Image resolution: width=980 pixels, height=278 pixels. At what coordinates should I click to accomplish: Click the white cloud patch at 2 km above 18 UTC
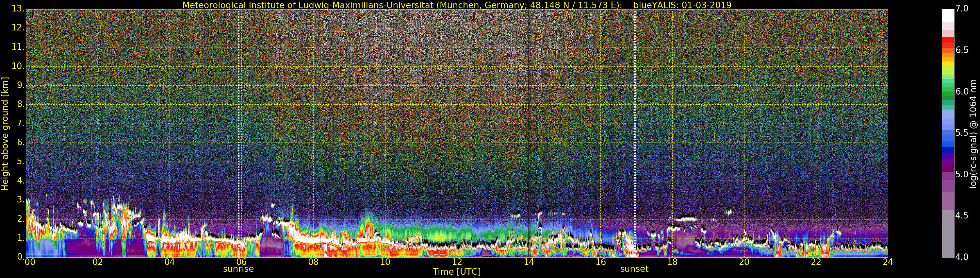[686, 219]
